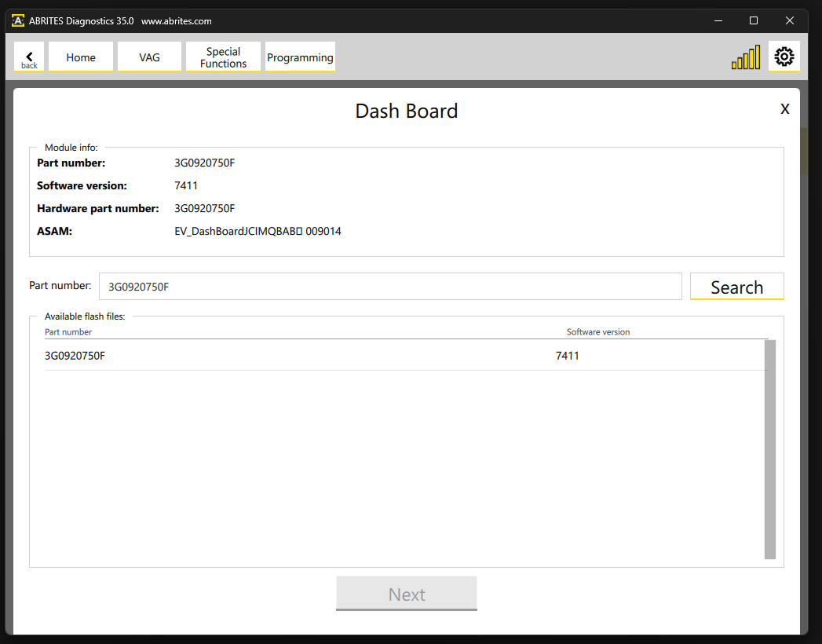822x644 pixels.
Task: Click the Module info Part number value
Action: (204, 163)
